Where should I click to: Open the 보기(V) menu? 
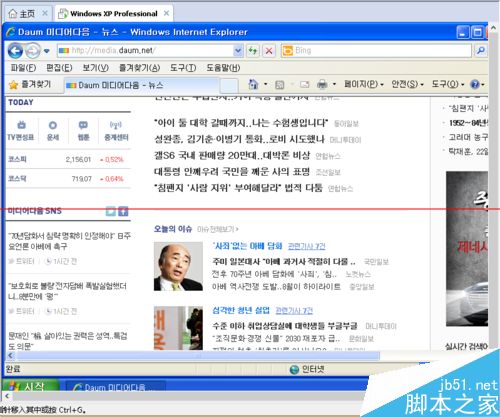[x=96, y=68]
